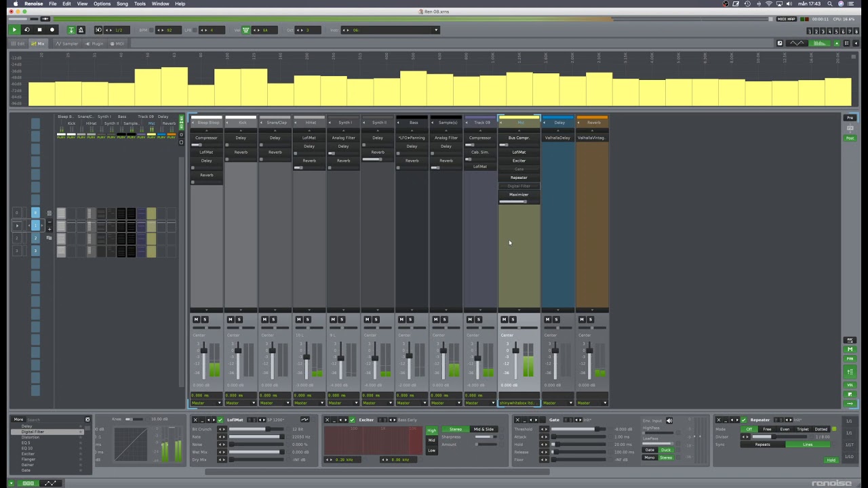Image resolution: width=868 pixels, height=488 pixels.
Task: Collapse the Bleep Bloop track arrow
Action: click(194, 123)
